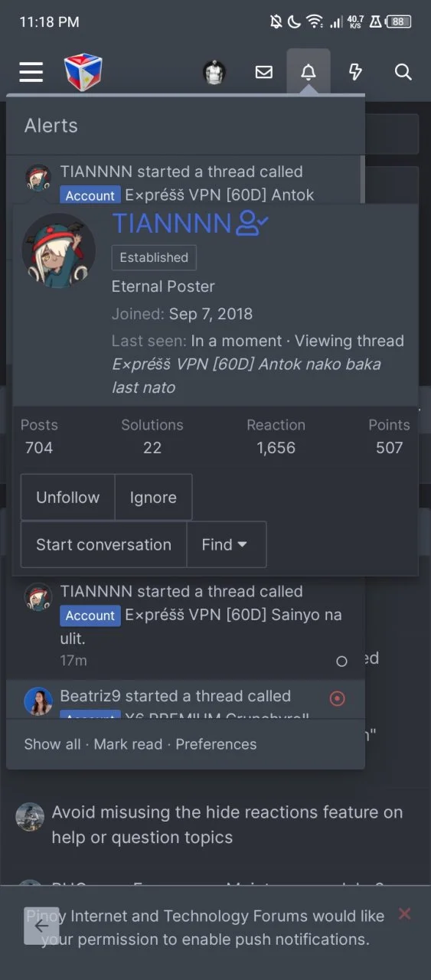Open the hamburger navigation menu
The image size is (431, 980).
31,72
